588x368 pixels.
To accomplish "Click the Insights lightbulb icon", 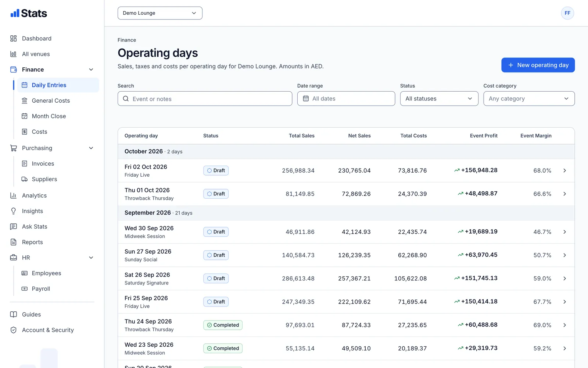I will coord(14,211).
